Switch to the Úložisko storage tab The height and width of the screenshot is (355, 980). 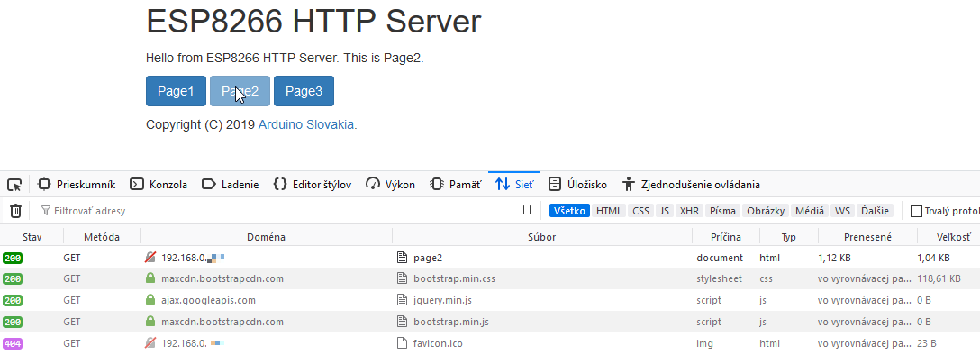[577, 185]
